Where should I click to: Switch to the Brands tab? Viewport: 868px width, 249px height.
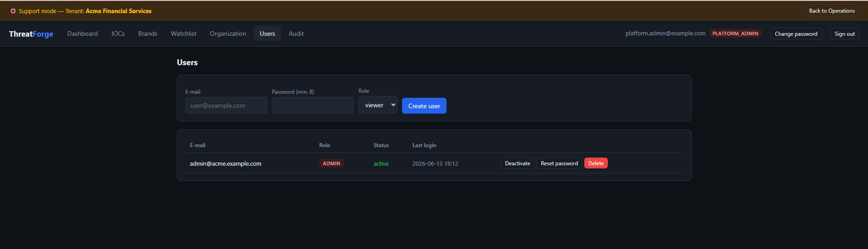[148, 34]
